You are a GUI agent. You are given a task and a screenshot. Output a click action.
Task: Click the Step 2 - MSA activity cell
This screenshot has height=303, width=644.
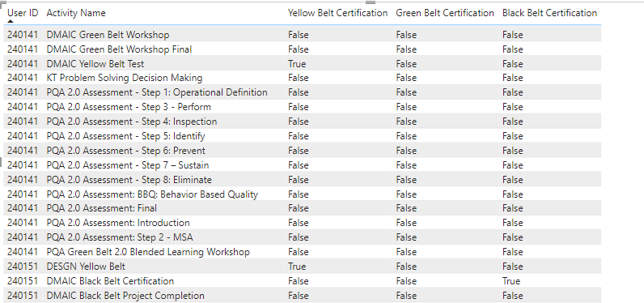click(x=120, y=237)
